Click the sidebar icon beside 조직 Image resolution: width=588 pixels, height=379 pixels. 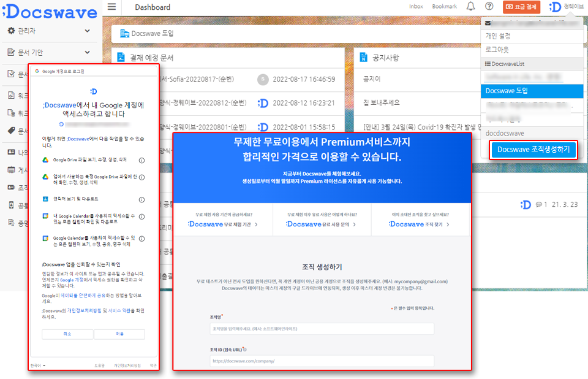tap(11, 187)
